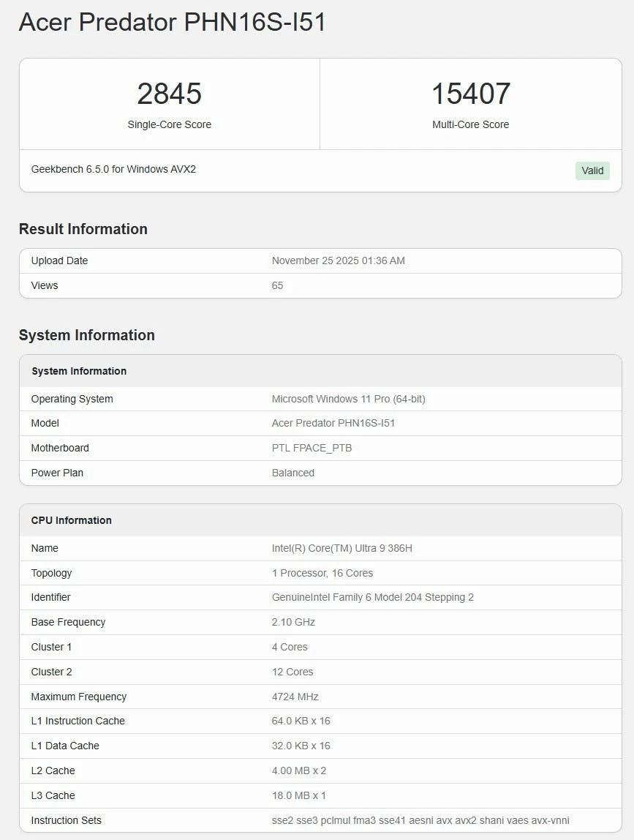Click the 15407 multi-core score number

point(470,94)
